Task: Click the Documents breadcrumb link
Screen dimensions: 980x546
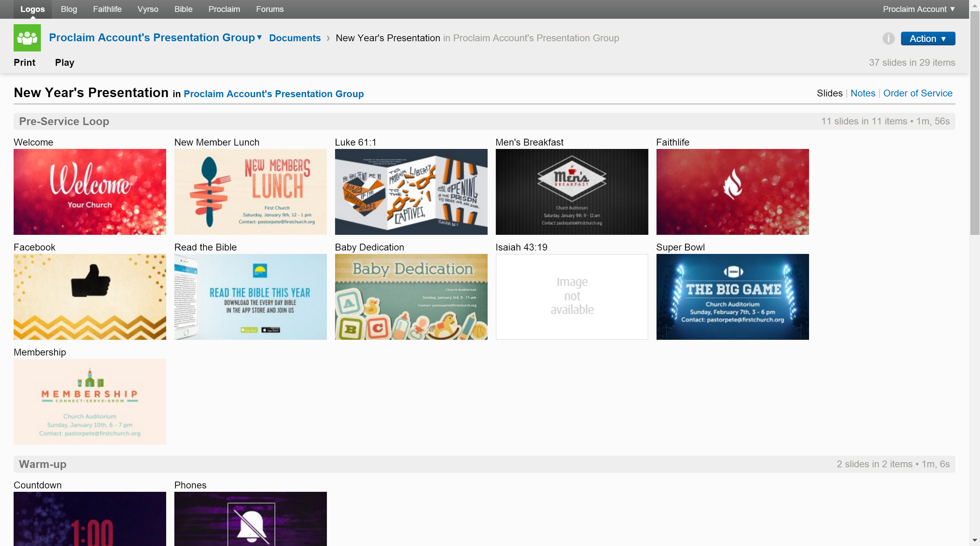Action: tap(295, 38)
